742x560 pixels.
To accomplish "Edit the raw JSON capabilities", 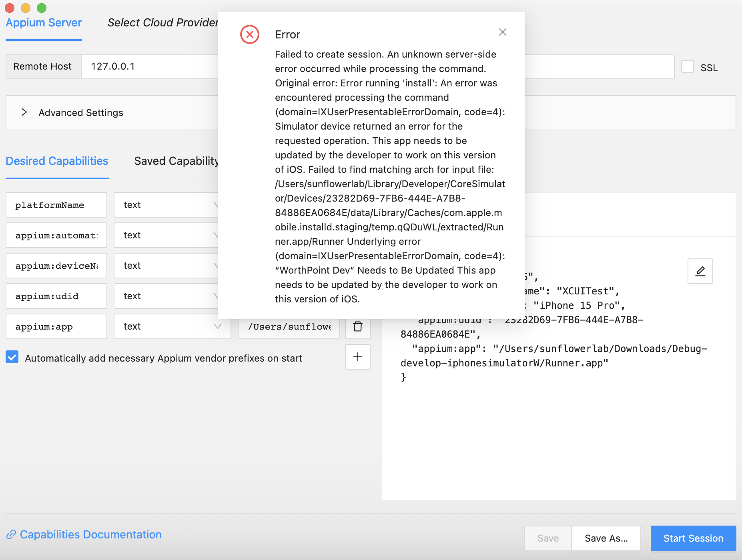I will pos(700,271).
